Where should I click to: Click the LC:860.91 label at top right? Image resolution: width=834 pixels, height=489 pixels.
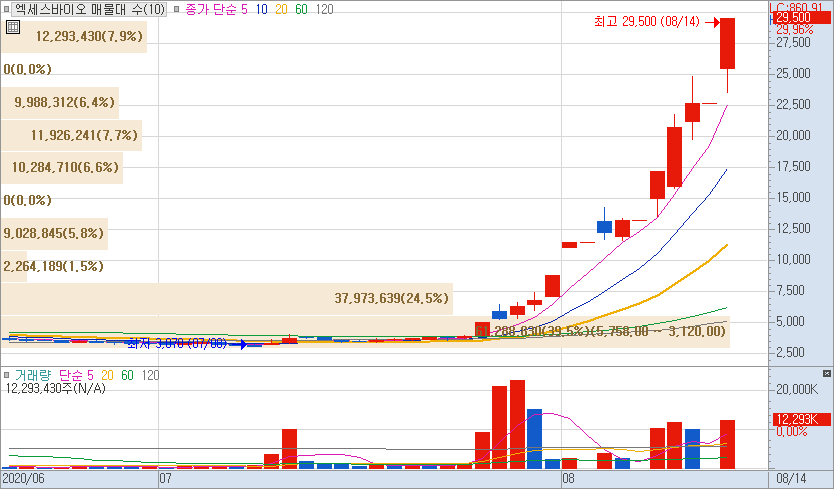(x=796, y=7)
